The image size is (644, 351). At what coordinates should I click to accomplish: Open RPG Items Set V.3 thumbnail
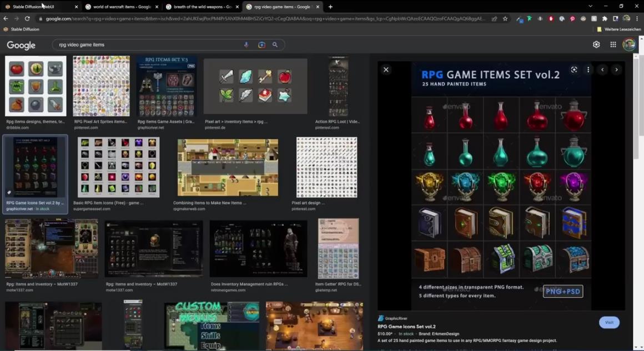click(167, 86)
